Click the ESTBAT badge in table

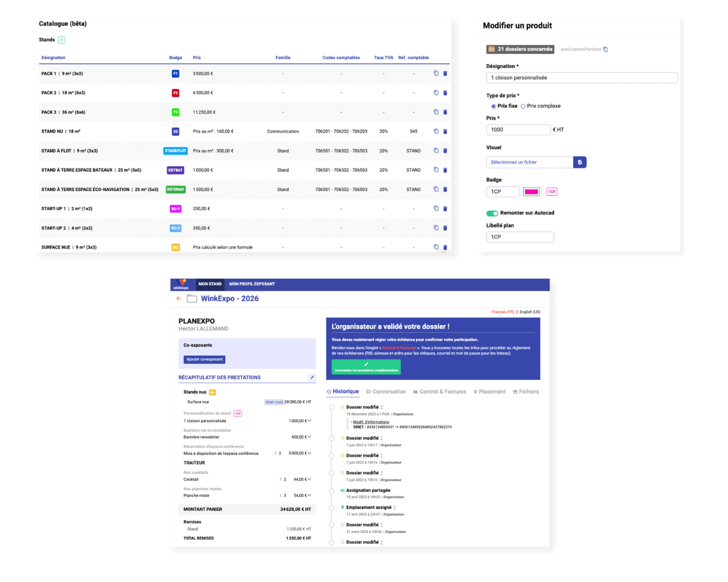click(175, 170)
